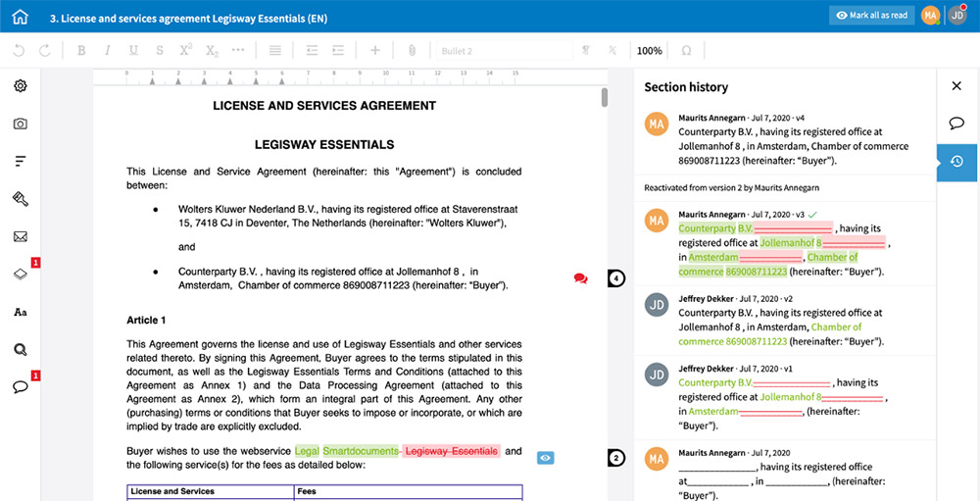
Task: Switch to comments tab in right panel
Action: [956, 124]
